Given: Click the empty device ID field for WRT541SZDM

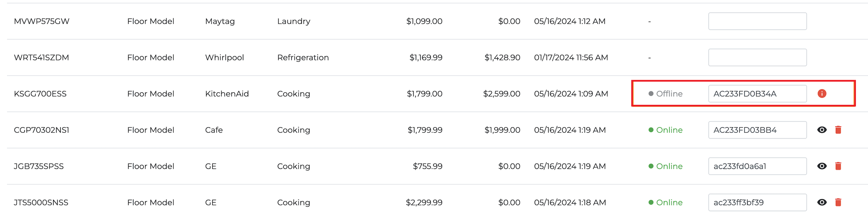Looking at the screenshot, I should pos(758,57).
